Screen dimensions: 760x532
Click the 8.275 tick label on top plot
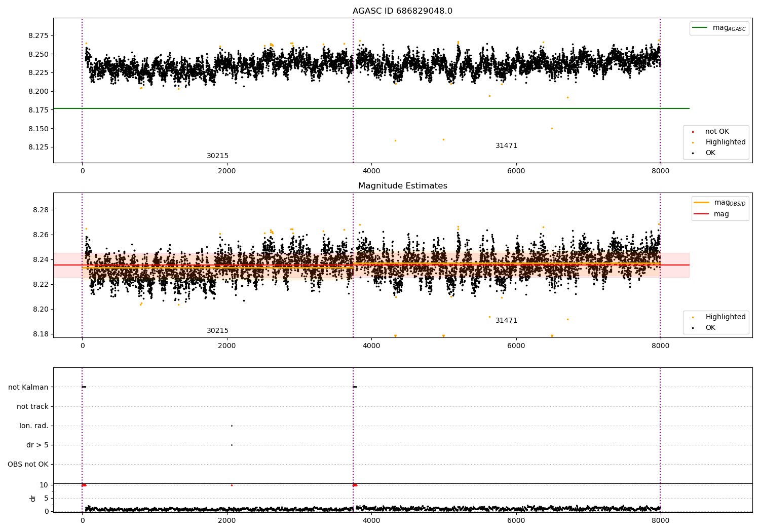[38, 35]
